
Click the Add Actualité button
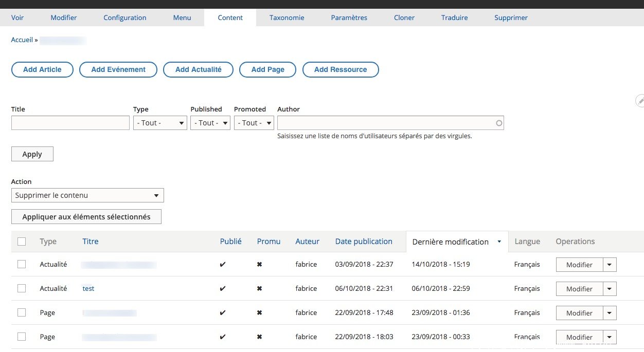pos(199,69)
